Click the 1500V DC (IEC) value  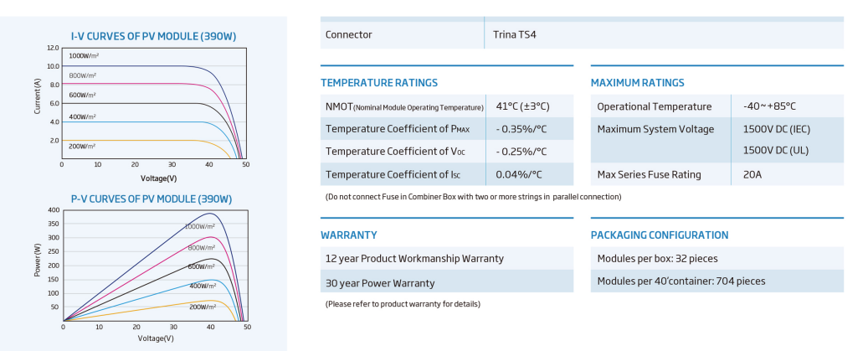pyautogui.click(x=777, y=129)
